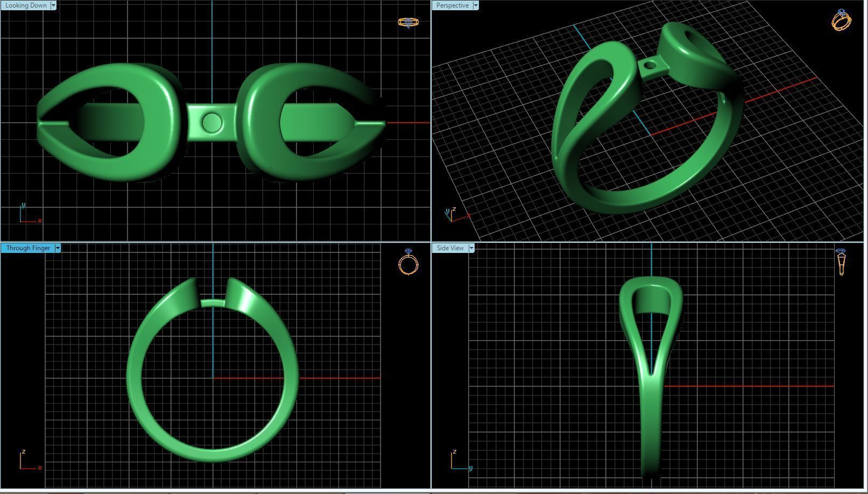Click the Side View viewport label
The image size is (868, 494).
point(450,248)
